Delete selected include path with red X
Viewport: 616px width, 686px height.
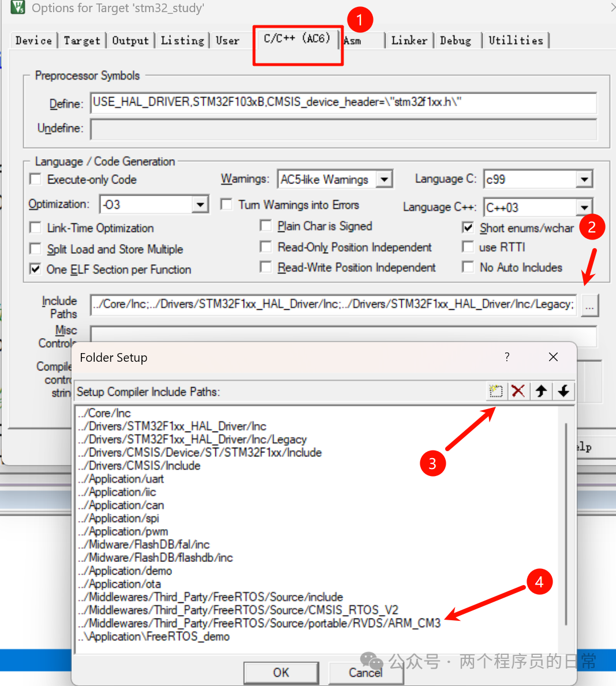pyautogui.click(x=518, y=391)
